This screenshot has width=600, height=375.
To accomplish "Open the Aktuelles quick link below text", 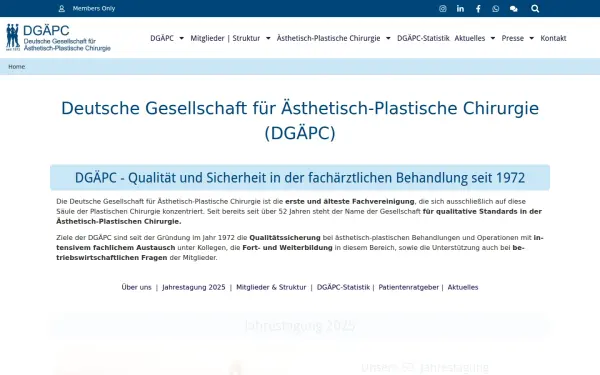I will (x=463, y=287).
